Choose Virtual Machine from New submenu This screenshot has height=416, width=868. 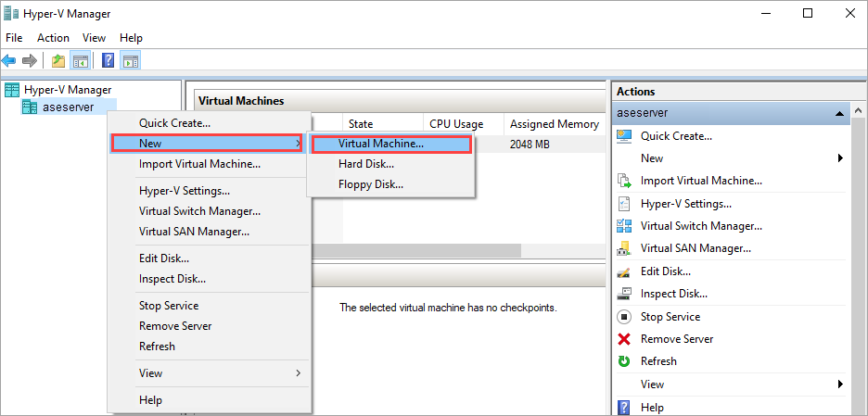pos(390,144)
